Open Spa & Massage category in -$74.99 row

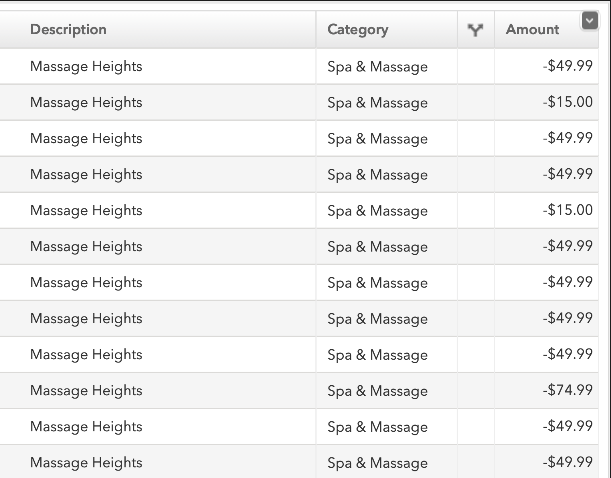coord(377,391)
